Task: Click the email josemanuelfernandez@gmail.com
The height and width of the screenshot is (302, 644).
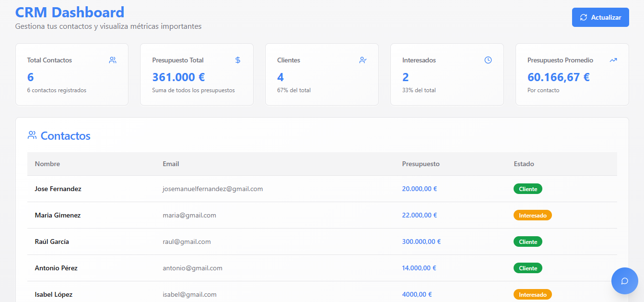Action: coord(213,189)
